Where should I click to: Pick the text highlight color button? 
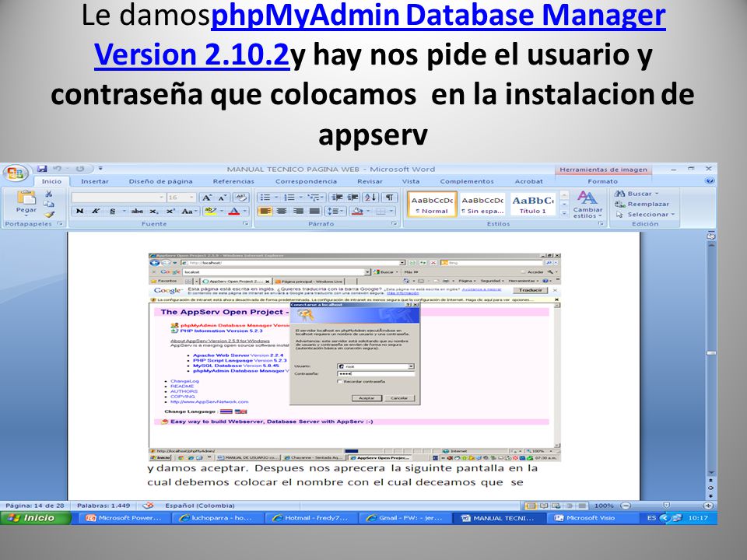(209, 211)
